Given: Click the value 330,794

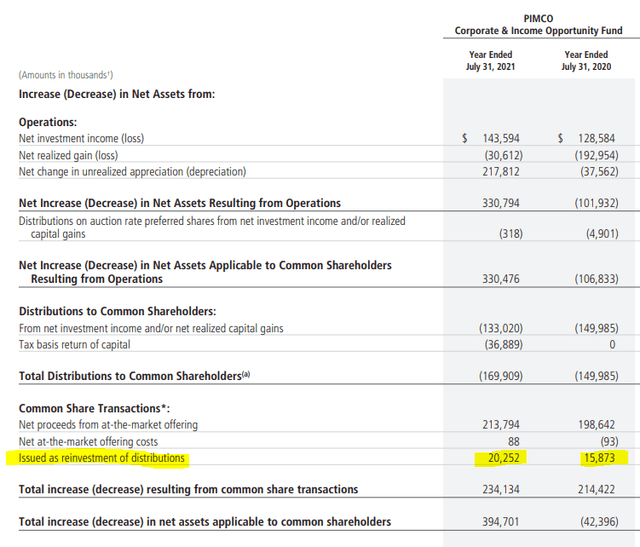Looking at the screenshot, I should 501,203.
